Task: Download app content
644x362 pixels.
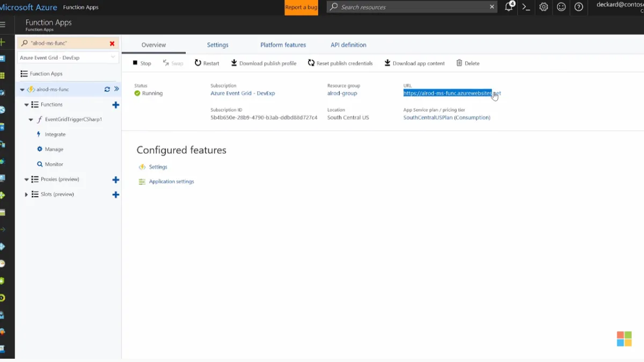Action: [x=414, y=63]
